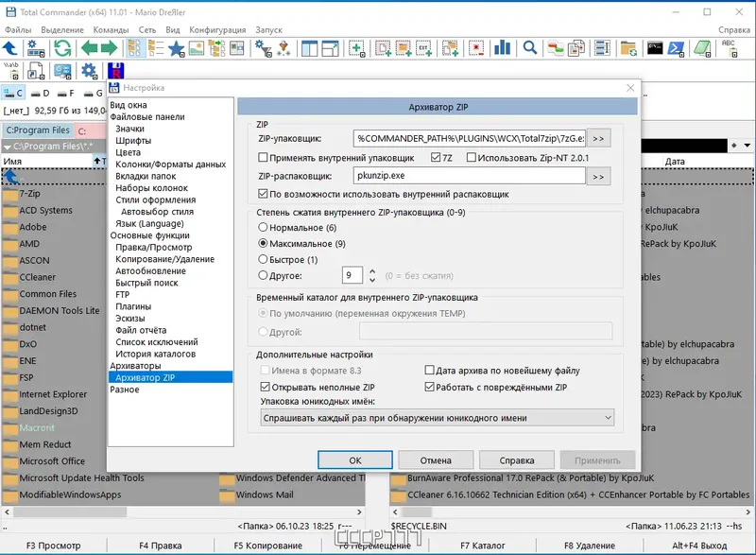This screenshot has width=756, height=555.
Task: Click the directory sizes bar-chart icon
Action: pyautogui.click(x=501, y=45)
